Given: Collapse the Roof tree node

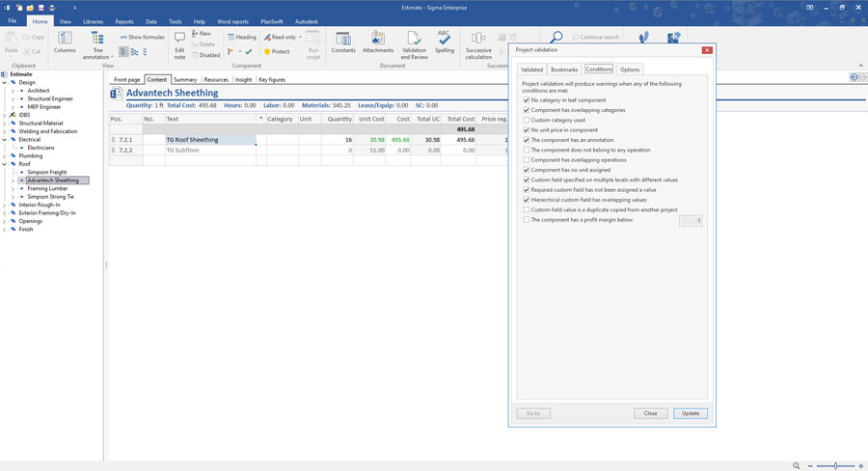Looking at the screenshot, I should pyautogui.click(x=5, y=164).
